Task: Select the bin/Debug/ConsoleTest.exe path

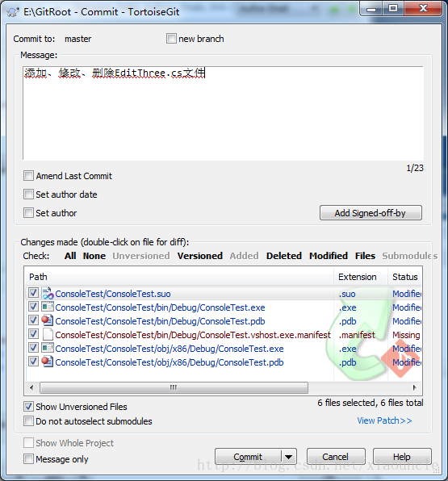Action: tap(160, 307)
